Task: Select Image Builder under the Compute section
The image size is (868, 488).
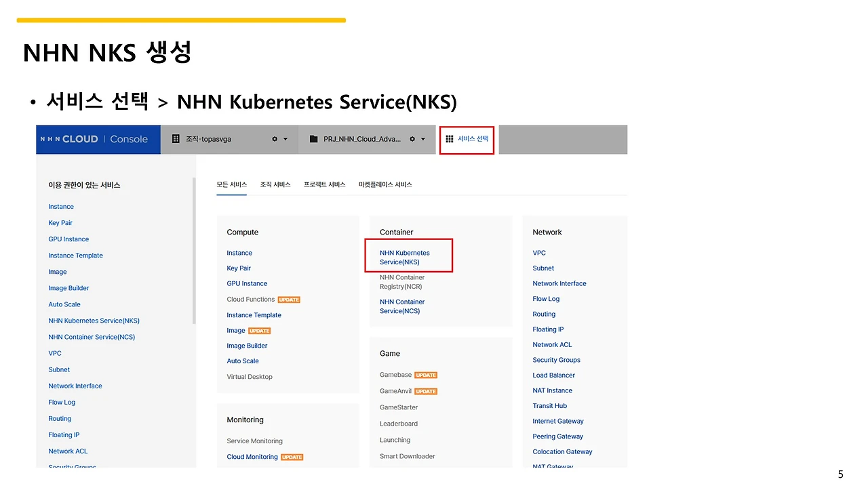Action: (x=247, y=346)
